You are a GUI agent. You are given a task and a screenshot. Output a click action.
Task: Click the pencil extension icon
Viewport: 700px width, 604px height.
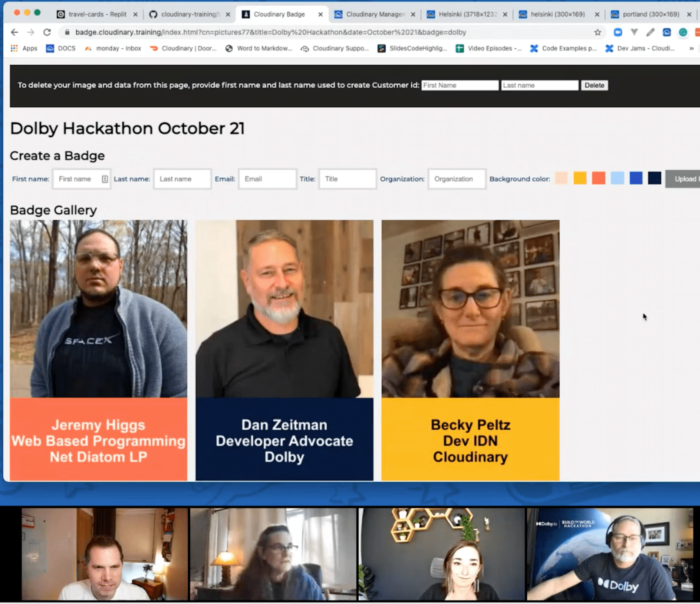(x=650, y=32)
